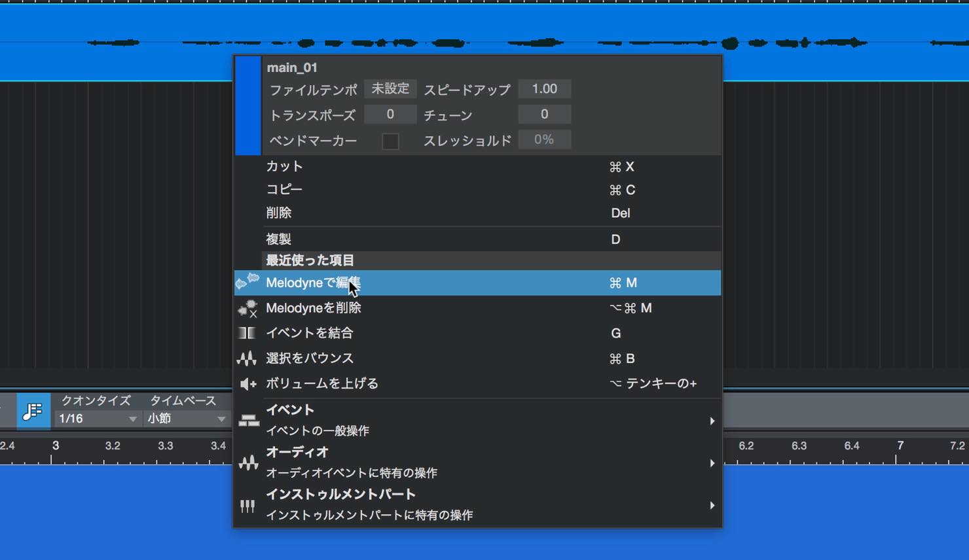Open the タイムベース 小節 dropdown
969x560 pixels.
(x=186, y=419)
